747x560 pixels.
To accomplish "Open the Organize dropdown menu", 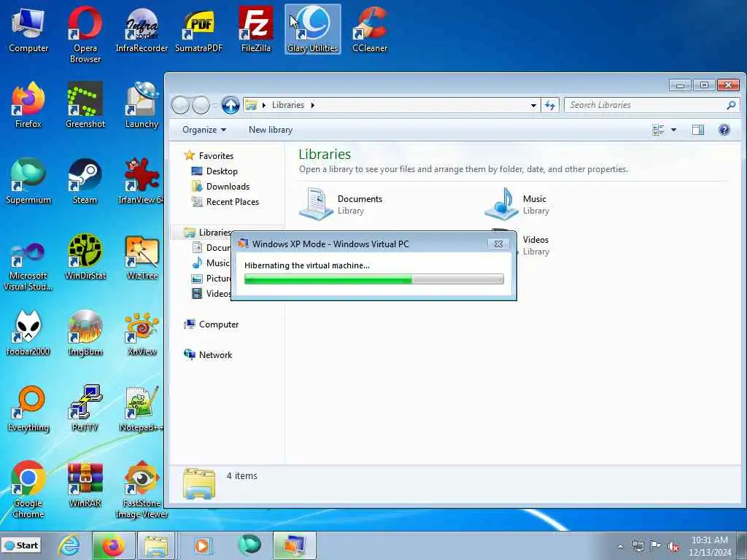I will [x=204, y=130].
